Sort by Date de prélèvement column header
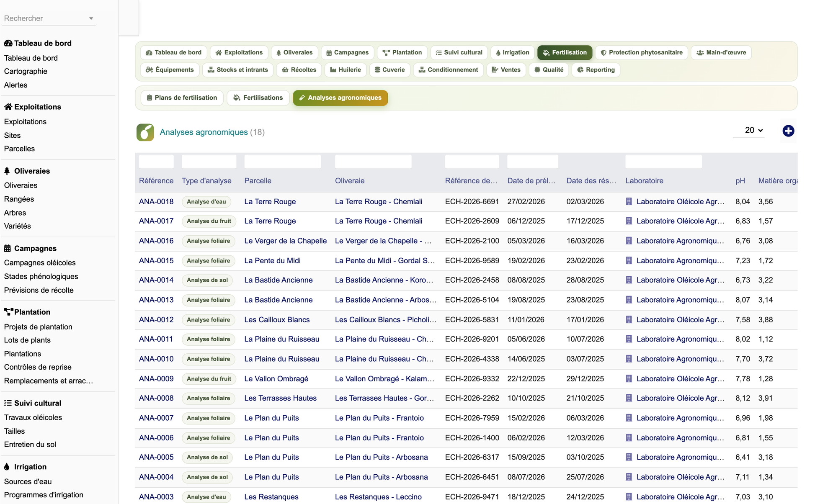 click(531, 181)
